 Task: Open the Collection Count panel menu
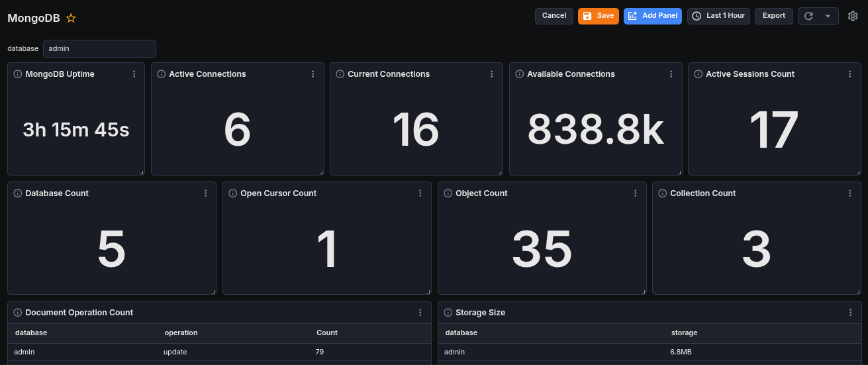click(x=850, y=193)
